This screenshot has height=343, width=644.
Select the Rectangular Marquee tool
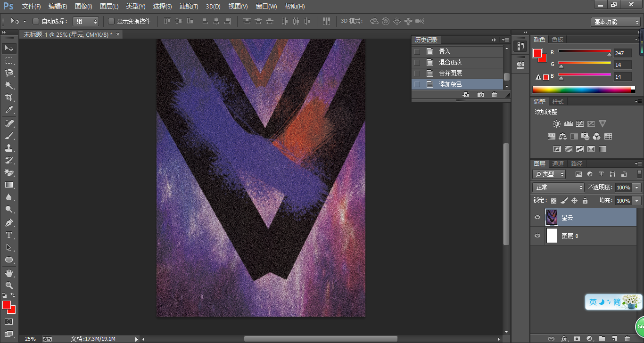click(9, 61)
